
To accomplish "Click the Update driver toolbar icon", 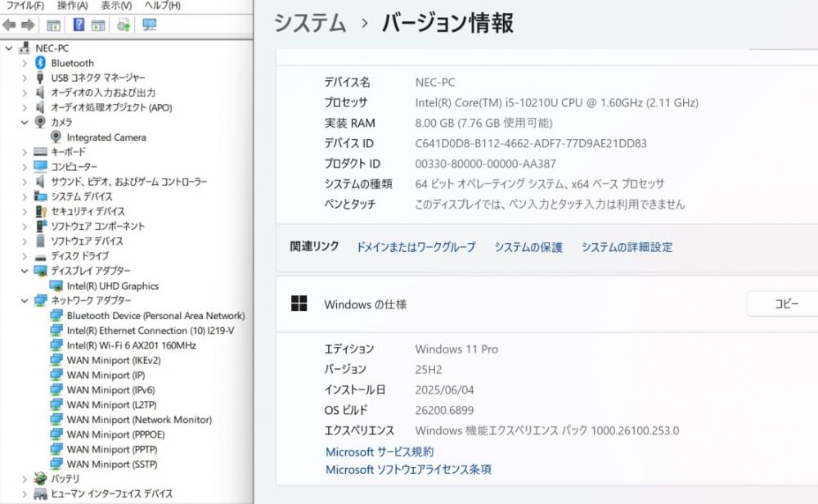I will [x=124, y=25].
